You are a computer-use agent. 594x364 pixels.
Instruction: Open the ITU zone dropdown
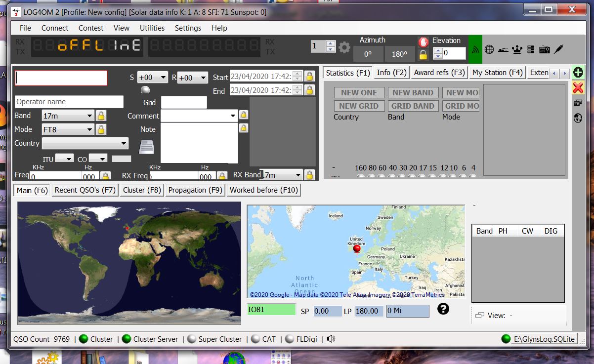(x=64, y=159)
